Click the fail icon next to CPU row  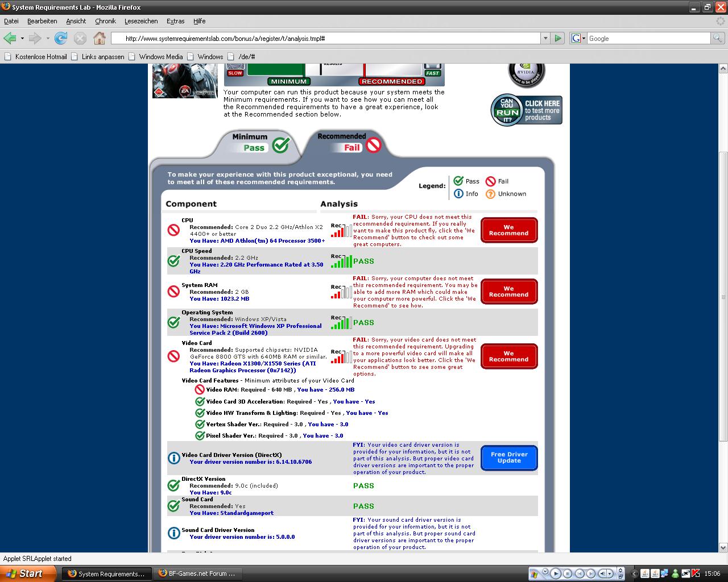tap(173, 230)
